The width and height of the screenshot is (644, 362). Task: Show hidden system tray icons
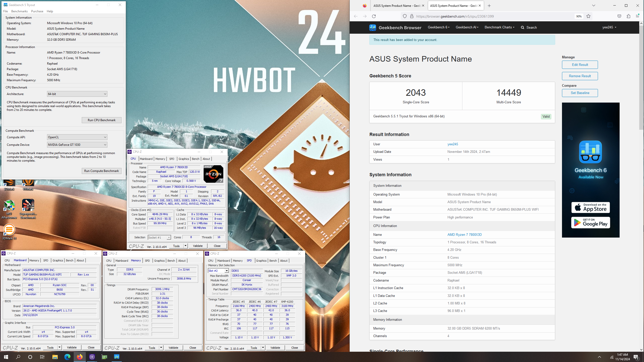[x=599, y=357]
